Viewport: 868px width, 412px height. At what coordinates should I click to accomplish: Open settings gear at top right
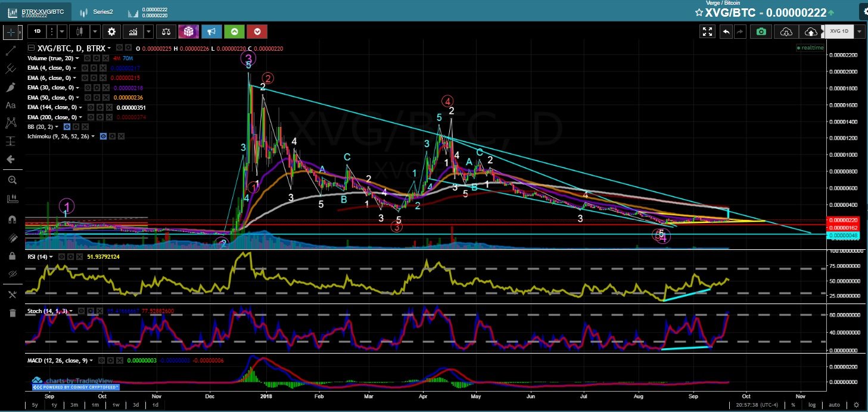click(x=863, y=11)
